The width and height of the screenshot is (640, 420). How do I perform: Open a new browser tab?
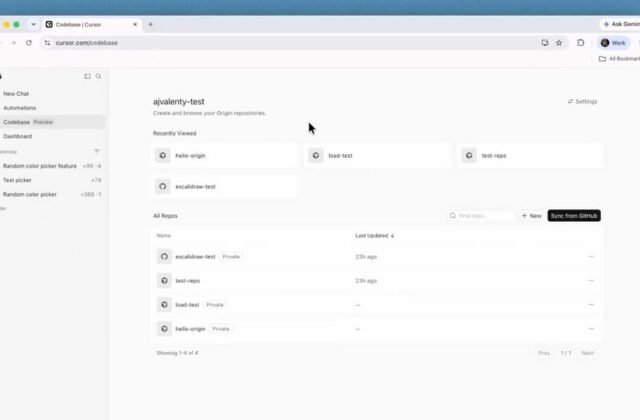(150, 24)
